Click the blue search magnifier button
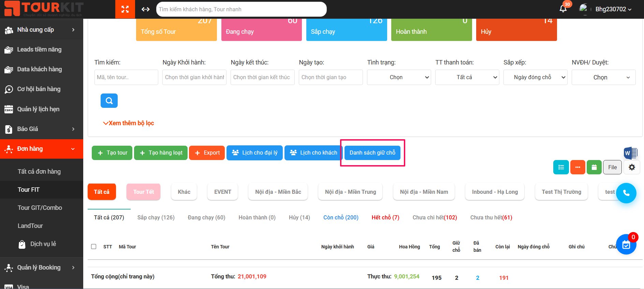Screen dimensions: 644x289 pyautogui.click(x=109, y=101)
